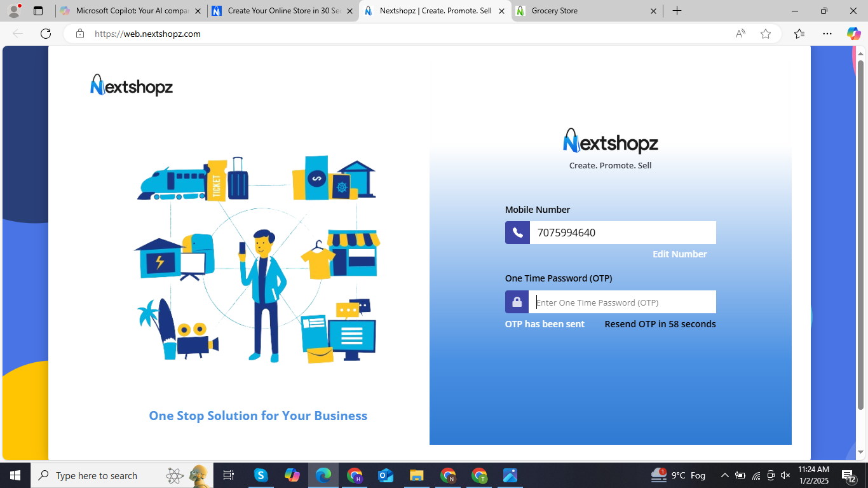The width and height of the screenshot is (868, 488).
Task: Open the browser profile avatar
Action: click(14, 11)
